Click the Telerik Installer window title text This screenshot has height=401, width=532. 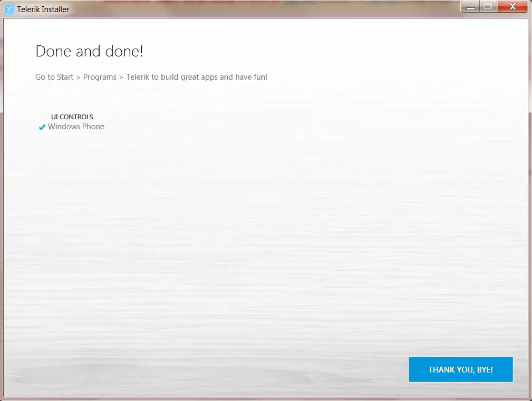[43, 9]
